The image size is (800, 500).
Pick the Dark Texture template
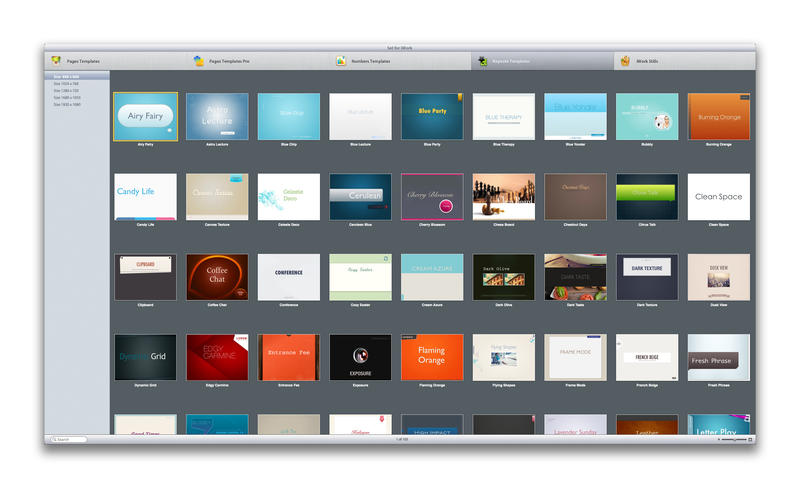click(x=647, y=277)
